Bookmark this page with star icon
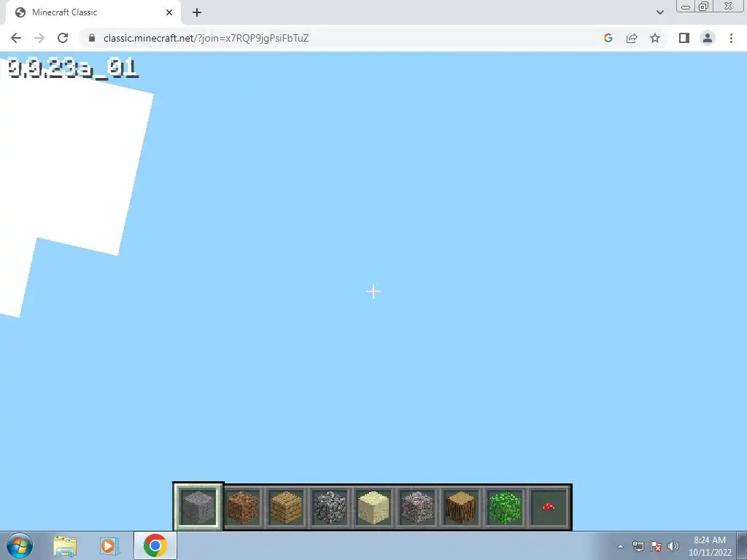 [x=655, y=38]
